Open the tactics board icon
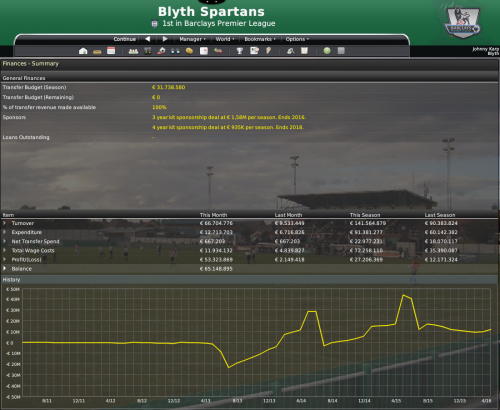Screen dimensions: 500x410 pos(147,51)
